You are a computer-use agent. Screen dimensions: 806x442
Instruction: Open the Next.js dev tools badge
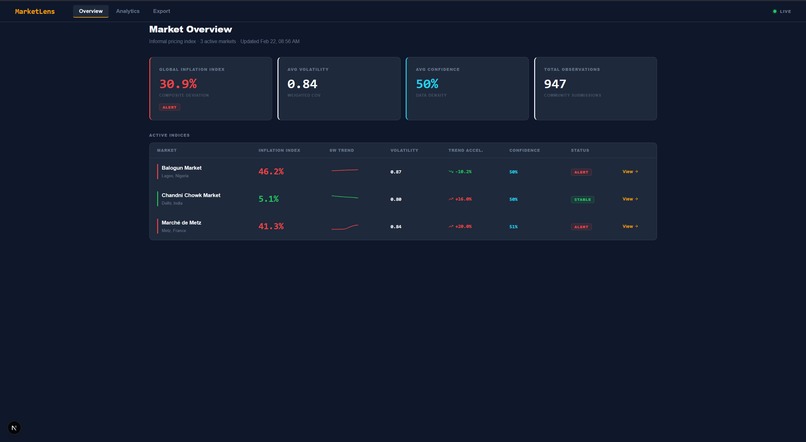14,428
